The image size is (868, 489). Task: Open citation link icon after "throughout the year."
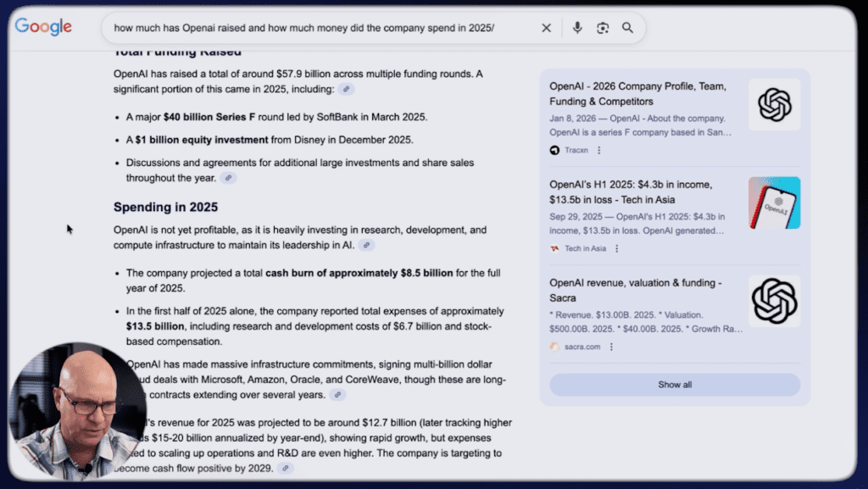(x=228, y=178)
